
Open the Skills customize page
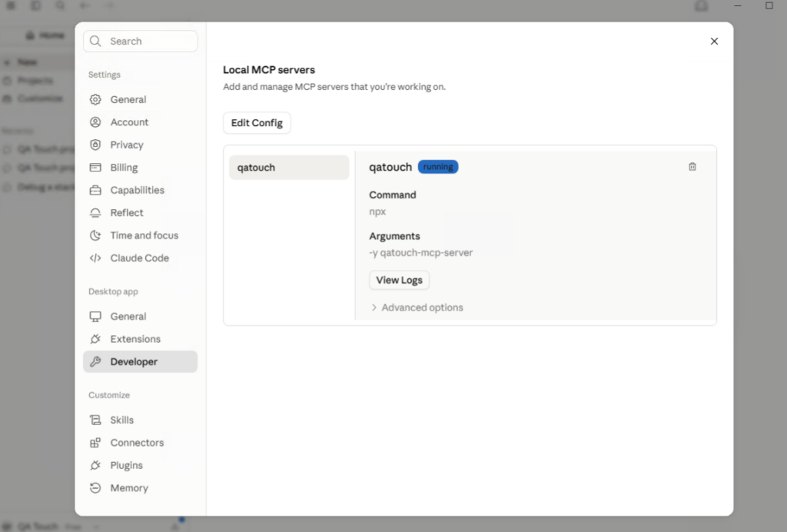[140, 420]
